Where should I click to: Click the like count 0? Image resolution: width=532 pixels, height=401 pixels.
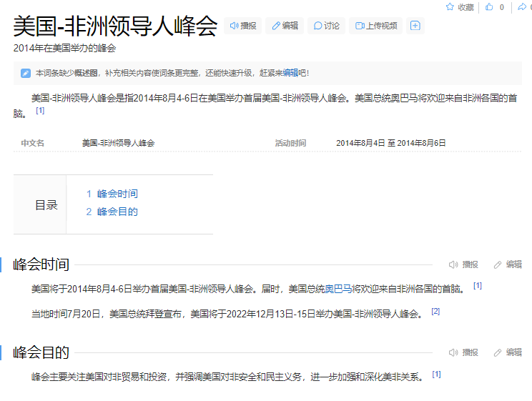pyautogui.click(x=502, y=7)
